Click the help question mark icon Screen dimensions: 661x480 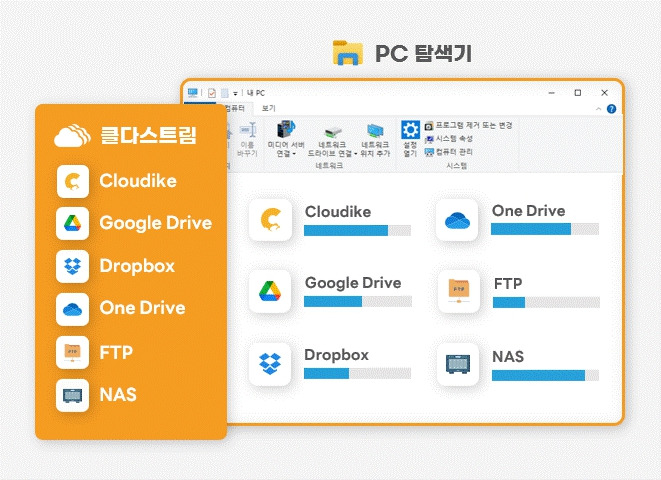[x=611, y=109]
